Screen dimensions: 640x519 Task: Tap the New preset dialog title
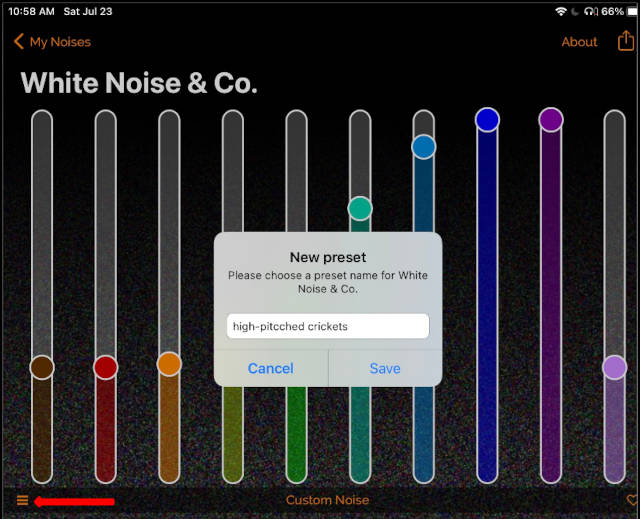[x=328, y=257]
